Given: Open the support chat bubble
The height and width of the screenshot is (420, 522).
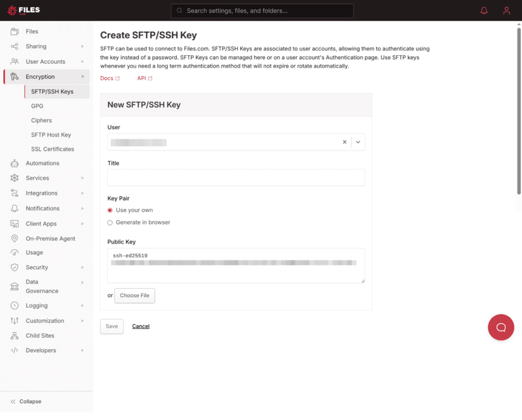Looking at the screenshot, I should pyautogui.click(x=501, y=327).
